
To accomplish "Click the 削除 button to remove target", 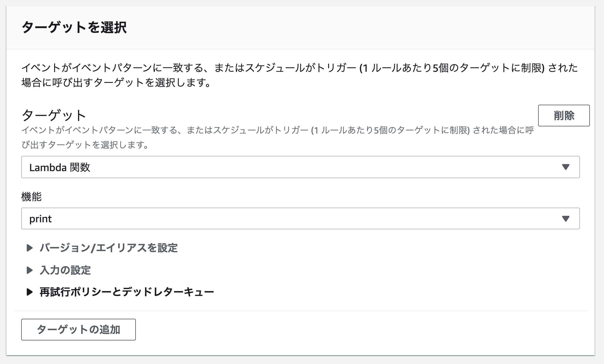I will click(563, 116).
